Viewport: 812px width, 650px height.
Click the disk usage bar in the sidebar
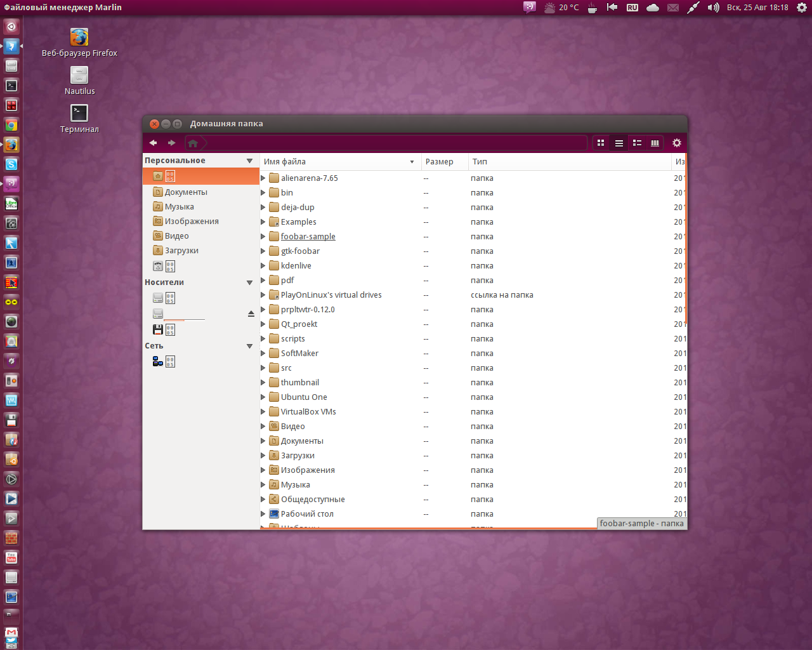(x=184, y=319)
